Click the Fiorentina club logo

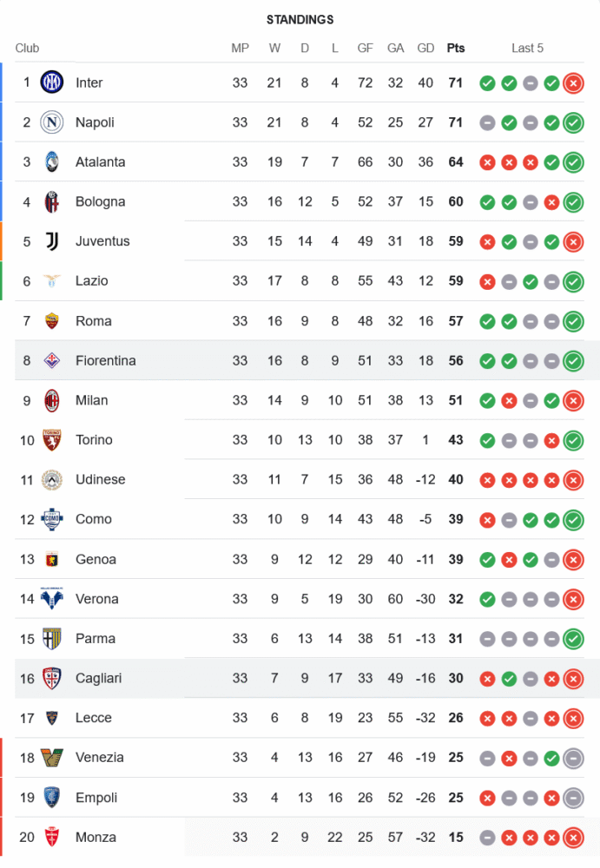(x=52, y=360)
